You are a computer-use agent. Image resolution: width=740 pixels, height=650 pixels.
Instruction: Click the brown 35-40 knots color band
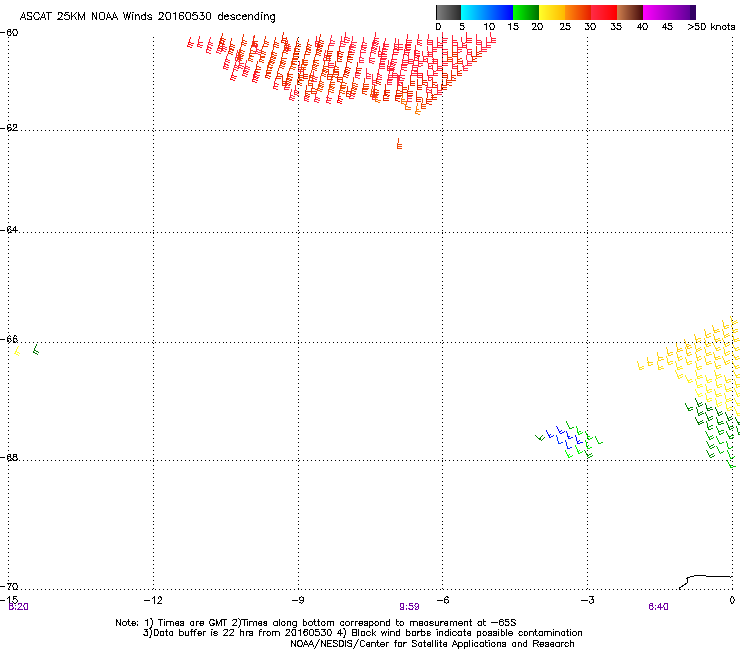(630, 12)
